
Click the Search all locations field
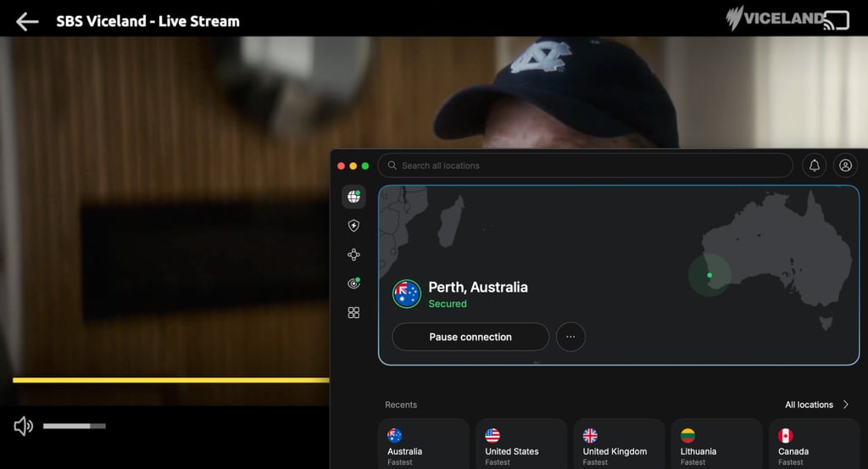(585, 165)
